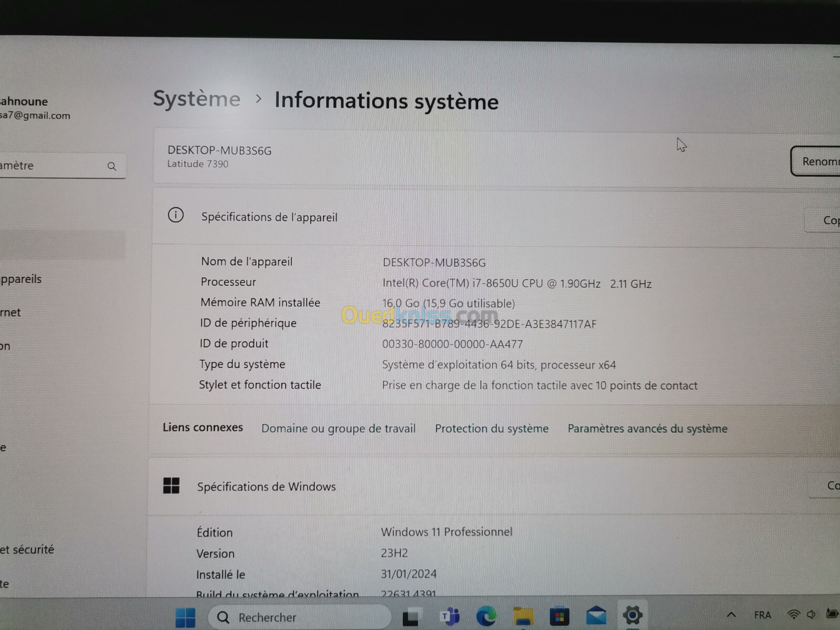The width and height of the screenshot is (840, 630).
Task: Select the Windows 11 Professionnel edition text
Action: [x=446, y=532]
